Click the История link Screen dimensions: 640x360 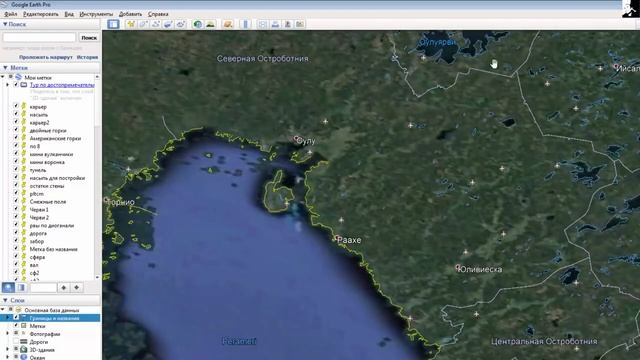pyautogui.click(x=87, y=57)
